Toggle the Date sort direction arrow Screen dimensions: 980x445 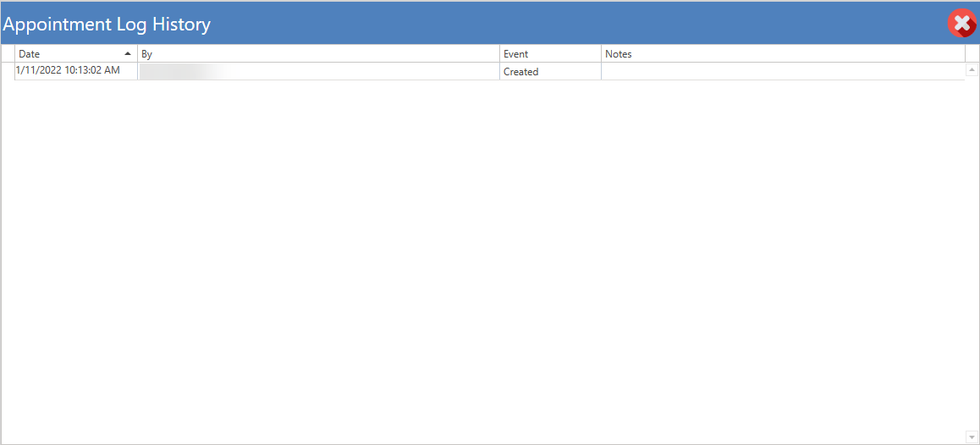click(128, 54)
